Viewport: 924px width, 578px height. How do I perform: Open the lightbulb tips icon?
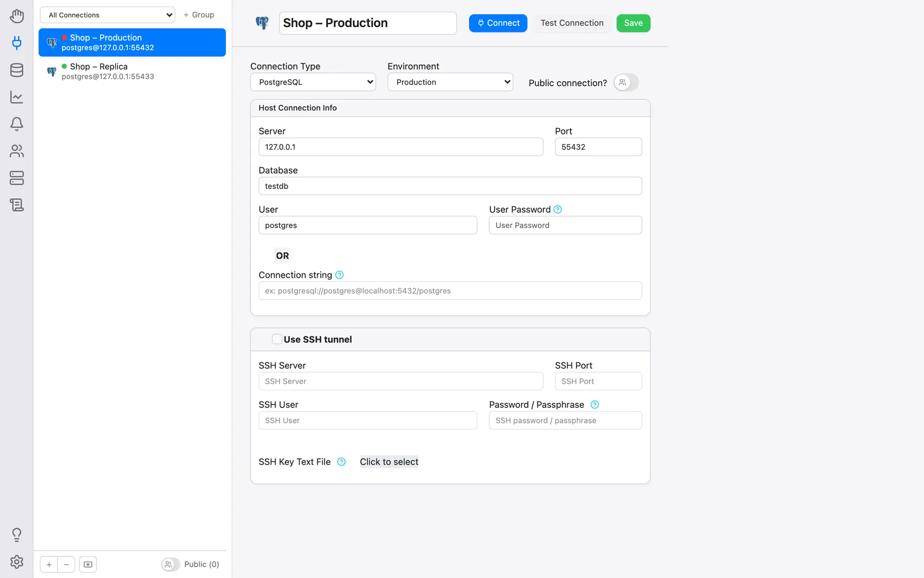(x=16, y=535)
